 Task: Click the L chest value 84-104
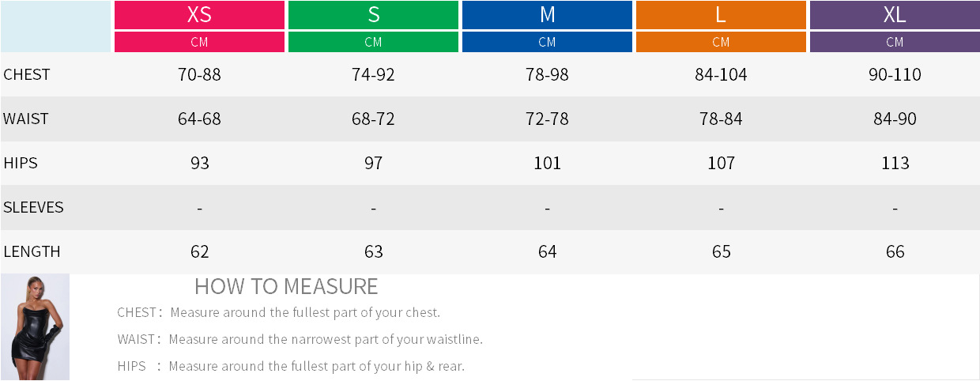[721, 75]
